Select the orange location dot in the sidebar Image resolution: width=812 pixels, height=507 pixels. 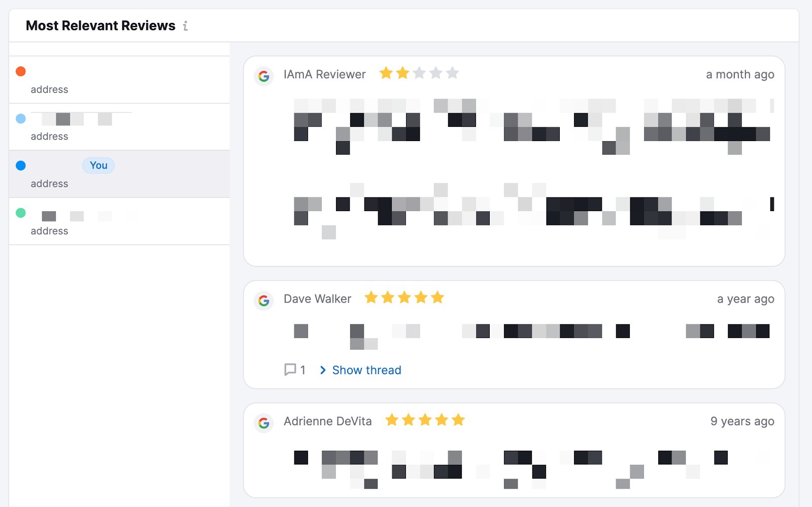pos(20,71)
